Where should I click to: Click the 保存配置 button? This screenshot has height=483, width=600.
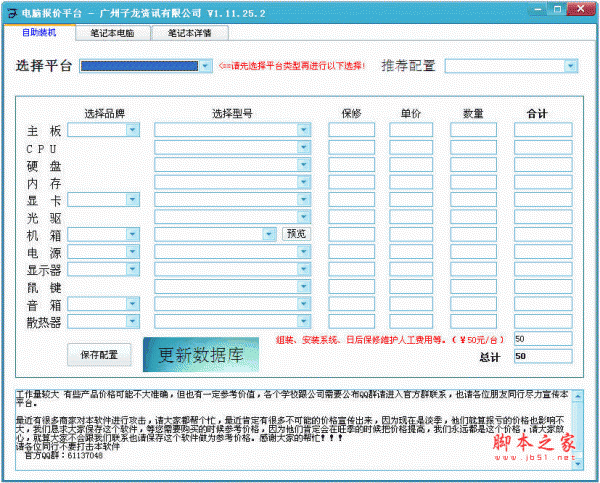coord(99,355)
